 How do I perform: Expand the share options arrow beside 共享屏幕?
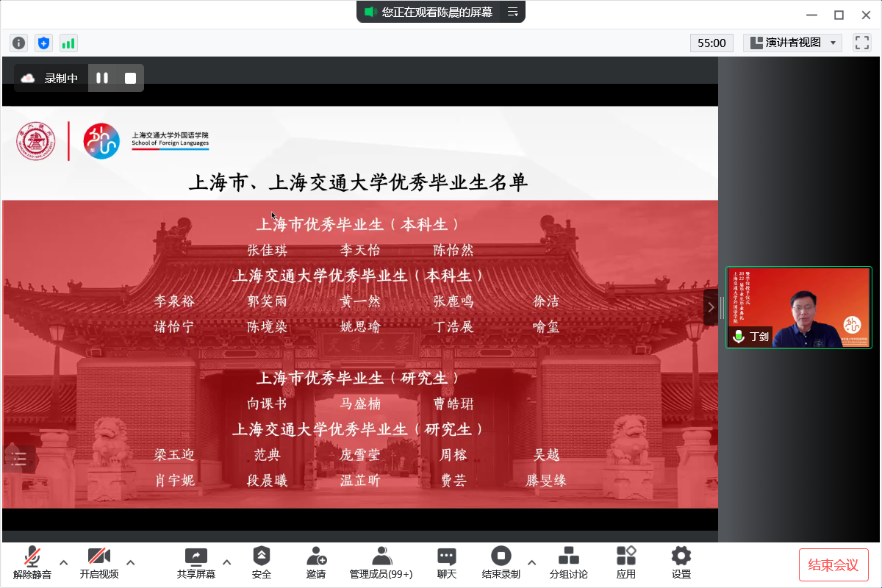point(227,563)
